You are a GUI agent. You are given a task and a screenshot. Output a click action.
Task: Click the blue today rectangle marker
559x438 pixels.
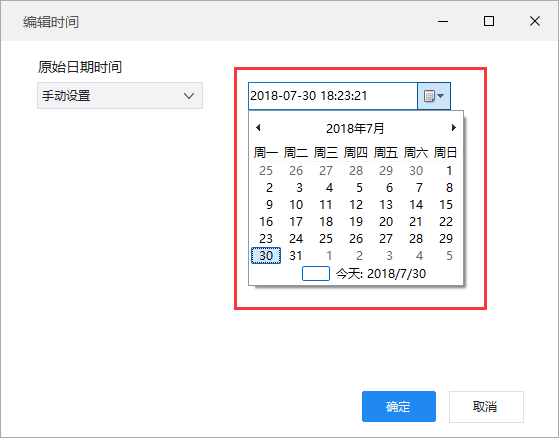tap(316, 274)
